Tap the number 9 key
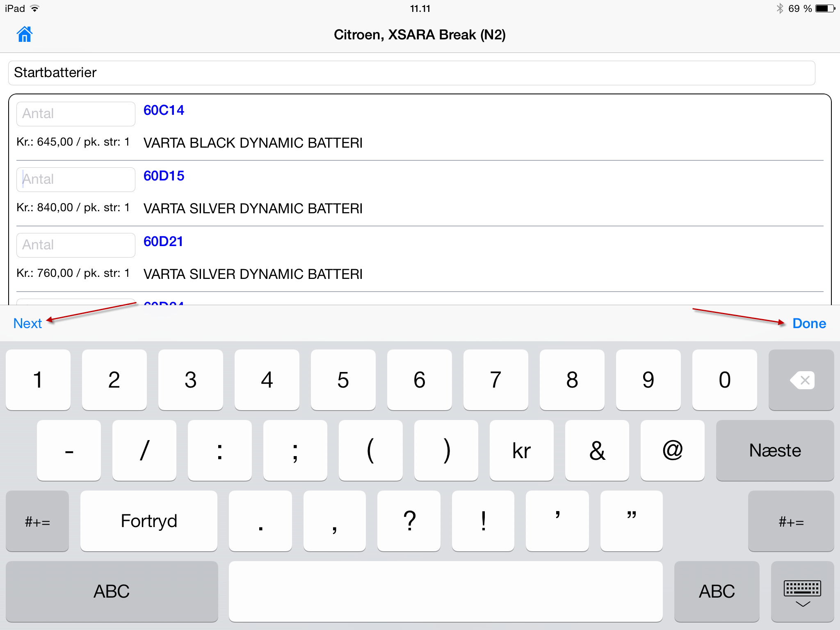 [648, 380]
